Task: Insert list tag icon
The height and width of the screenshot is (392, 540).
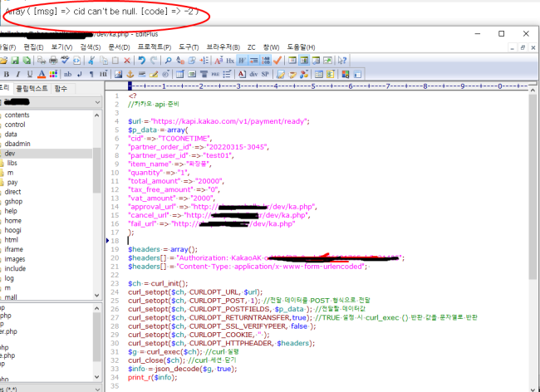Action: point(227,74)
